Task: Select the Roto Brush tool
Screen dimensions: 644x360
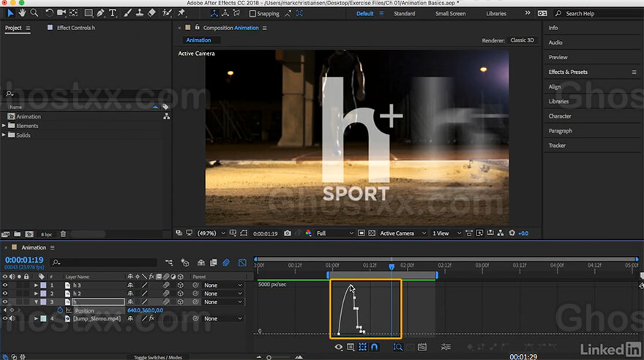Action: [167, 13]
